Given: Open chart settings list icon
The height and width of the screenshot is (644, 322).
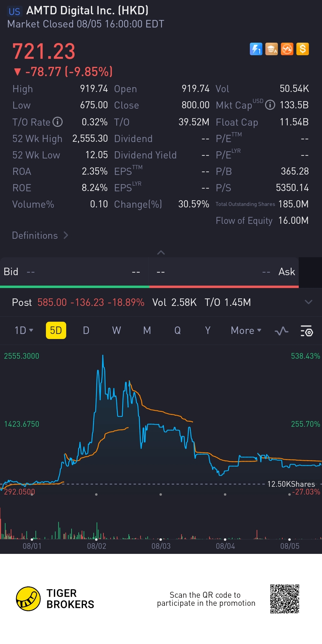Looking at the screenshot, I should point(306,331).
